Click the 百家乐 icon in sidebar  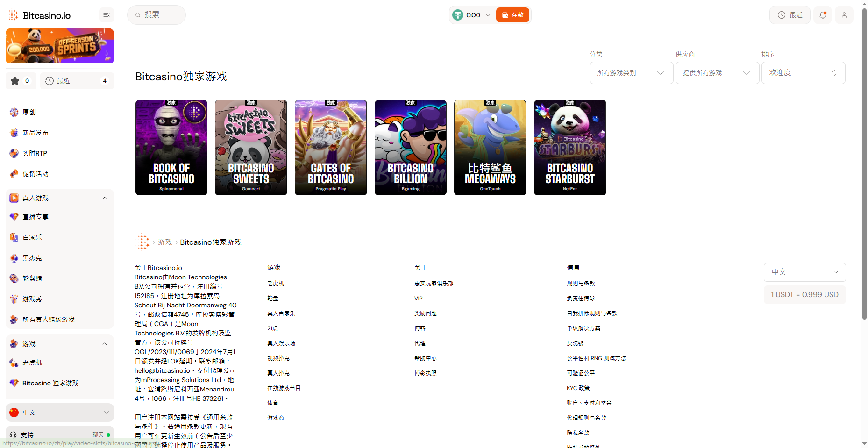[14, 237]
